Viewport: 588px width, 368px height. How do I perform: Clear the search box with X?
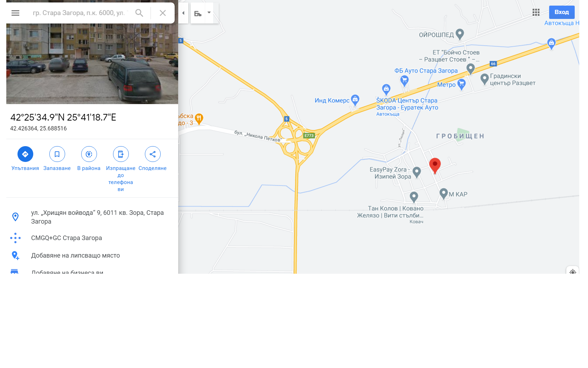(x=163, y=13)
